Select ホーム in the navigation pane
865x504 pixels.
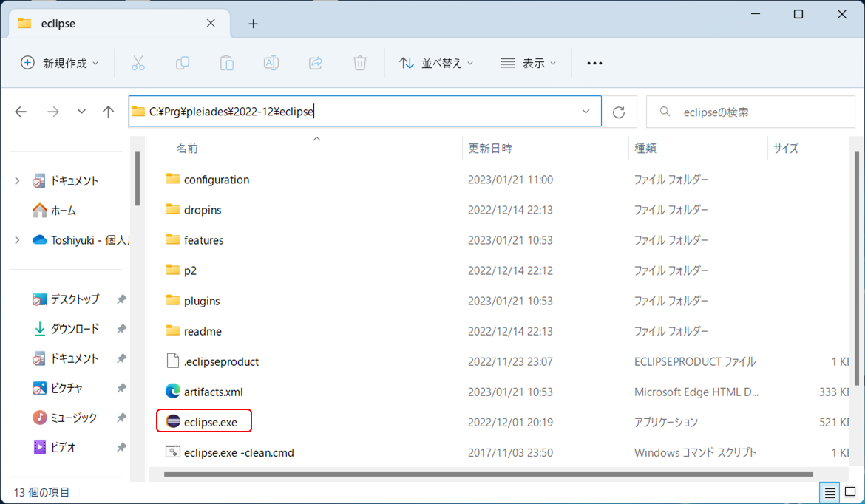(x=55, y=211)
